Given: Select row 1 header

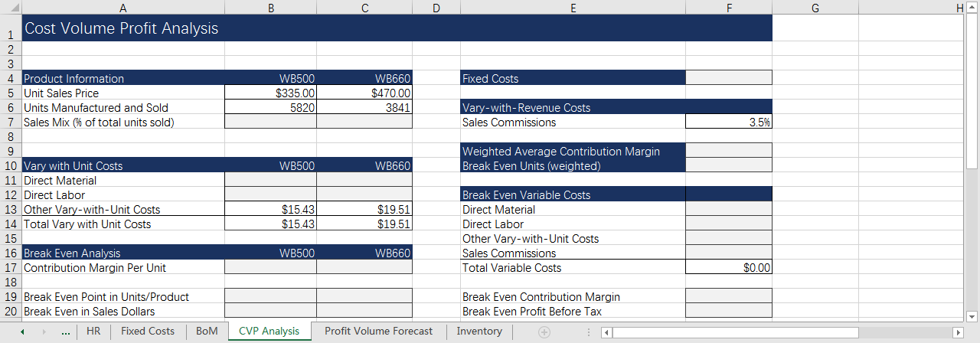Looking at the screenshot, I should (10, 28).
